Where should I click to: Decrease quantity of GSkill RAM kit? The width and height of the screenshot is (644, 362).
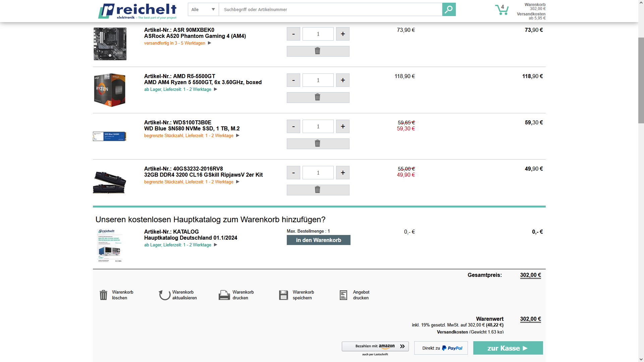tap(293, 173)
